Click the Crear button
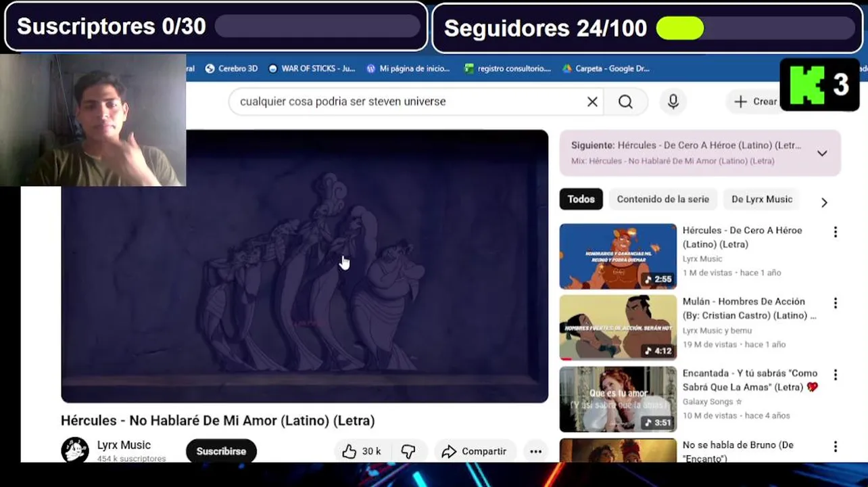 756,101
